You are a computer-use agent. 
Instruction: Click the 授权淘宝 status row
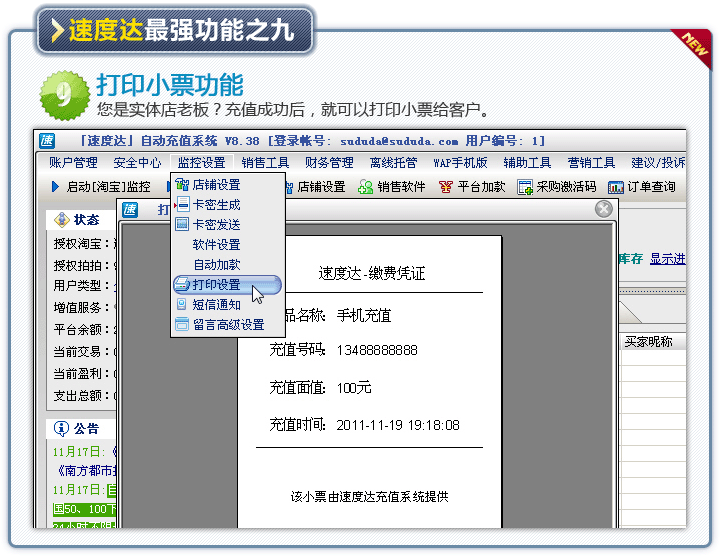[84, 243]
